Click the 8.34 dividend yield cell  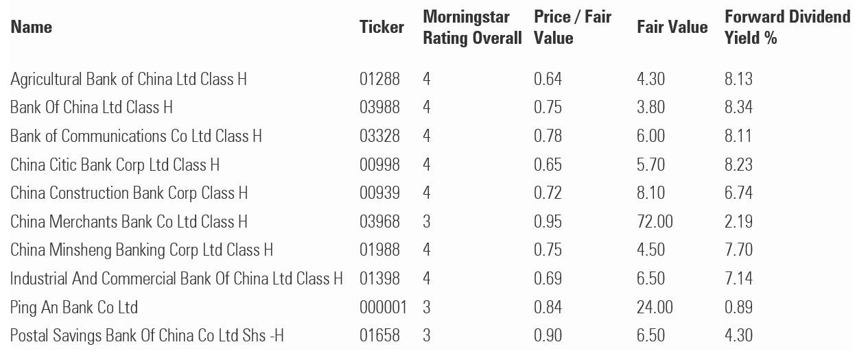[738, 108]
